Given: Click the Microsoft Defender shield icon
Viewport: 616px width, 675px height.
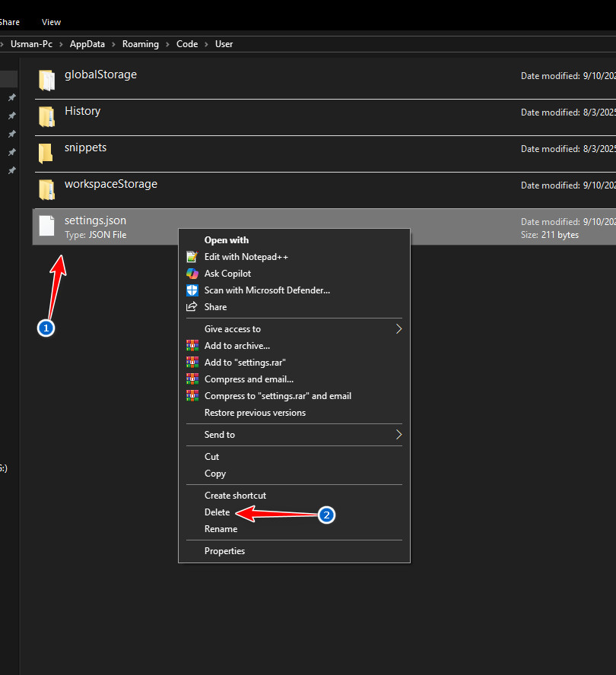Looking at the screenshot, I should [192, 290].
